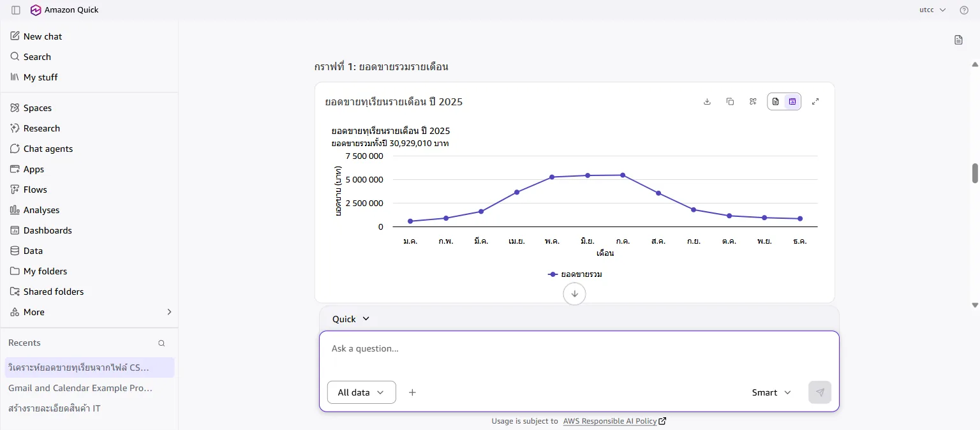The width and height of the screenshot is (980, 430).
Task: Click the sparkle add-to-space chart icon
Action: [x=753, y=101]
